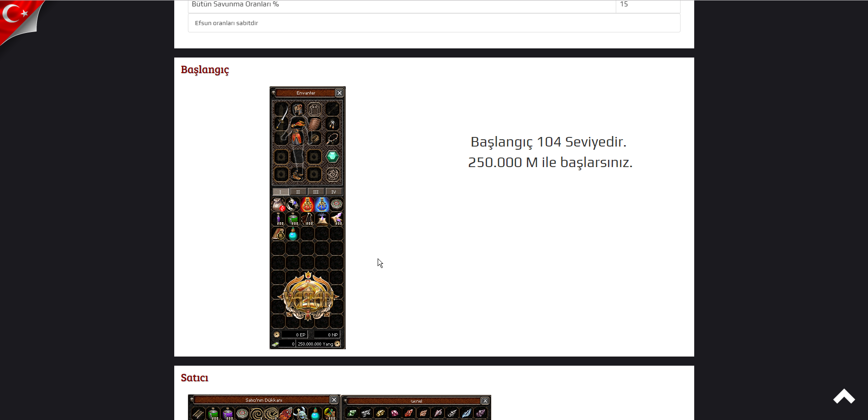
Task: Click the green potion in Satıcı'nın Dükkanı
Action: [213, 414]
